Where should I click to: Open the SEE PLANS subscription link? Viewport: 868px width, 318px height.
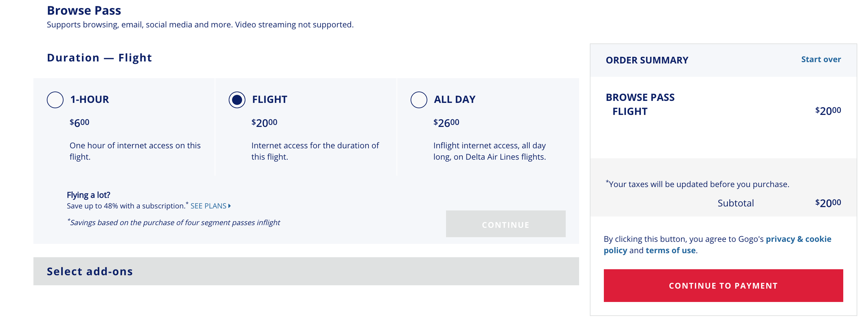pyautogui.click(x=208, y=206)
